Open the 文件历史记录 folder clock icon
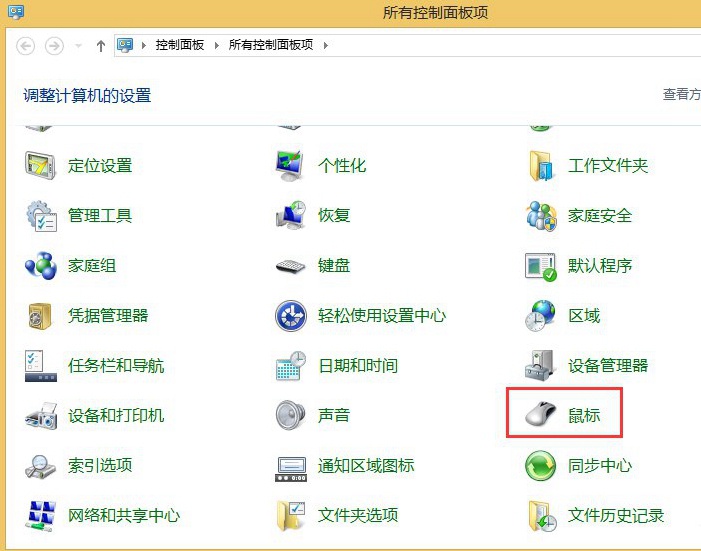The image size is (701, 551). pyautogui.click(x=542, y=516)
